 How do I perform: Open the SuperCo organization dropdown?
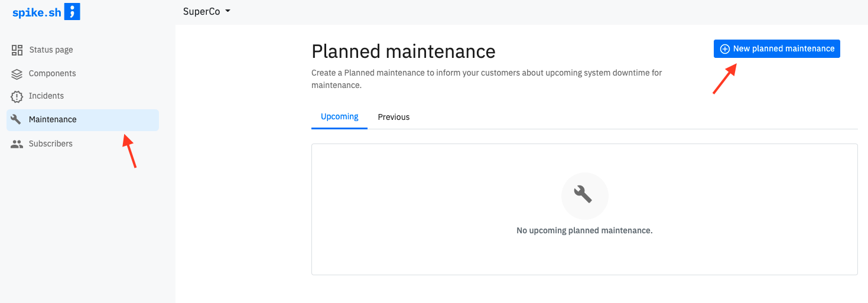[207, 12]
